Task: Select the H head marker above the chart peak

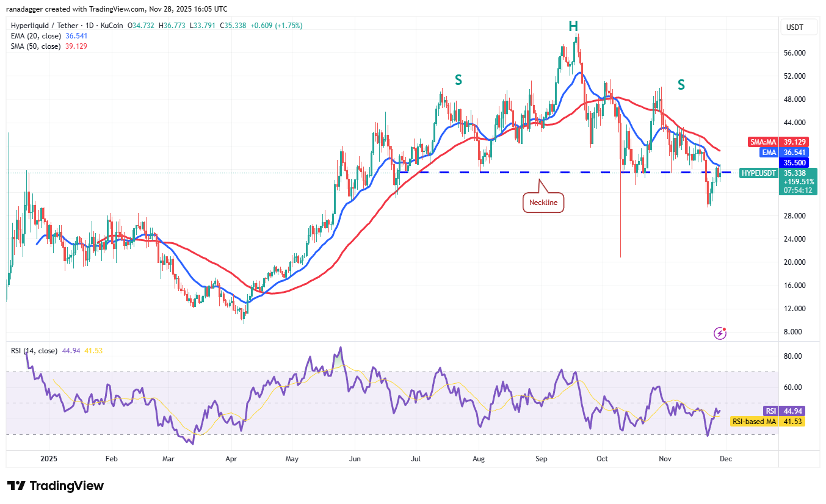Action: point(573,26)
